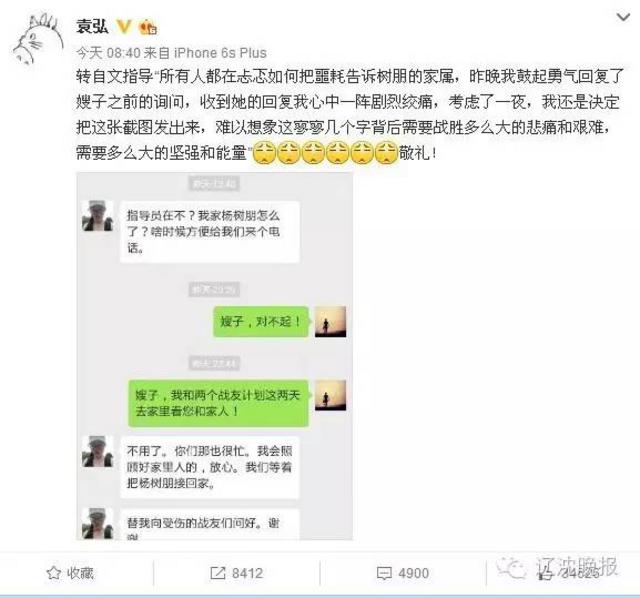This screenshot has height=598, width=640.
Task: Click the 嫂子，对不起 green bubble
Action: point(261,322)
